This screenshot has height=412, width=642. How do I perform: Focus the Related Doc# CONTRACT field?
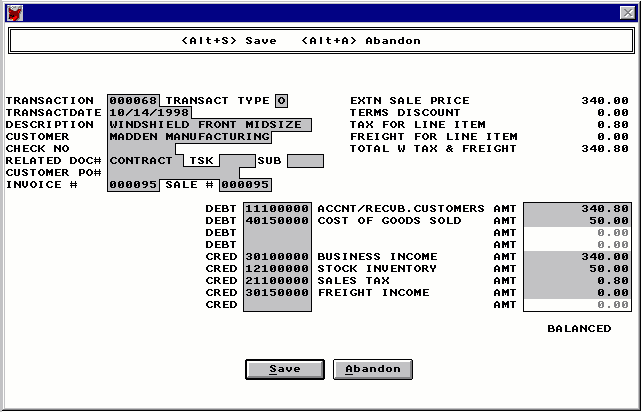[145, 161]
